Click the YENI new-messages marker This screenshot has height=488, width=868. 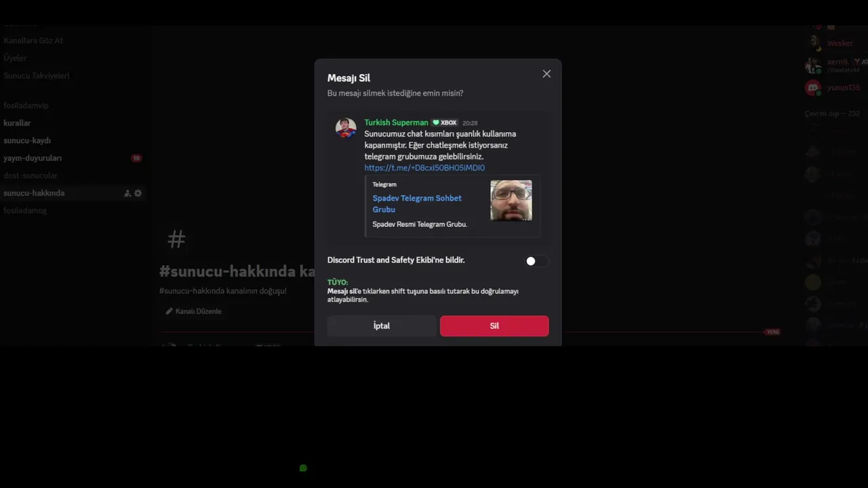point(772,332)
